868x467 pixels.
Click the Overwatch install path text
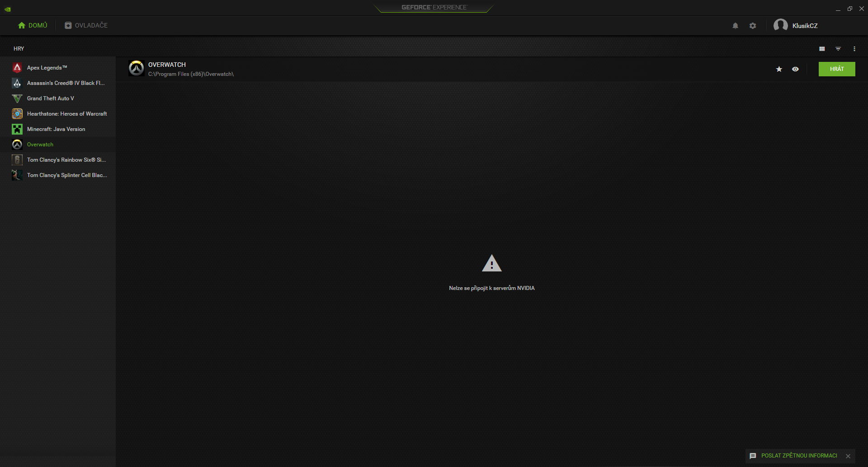[x=191, y=74]
